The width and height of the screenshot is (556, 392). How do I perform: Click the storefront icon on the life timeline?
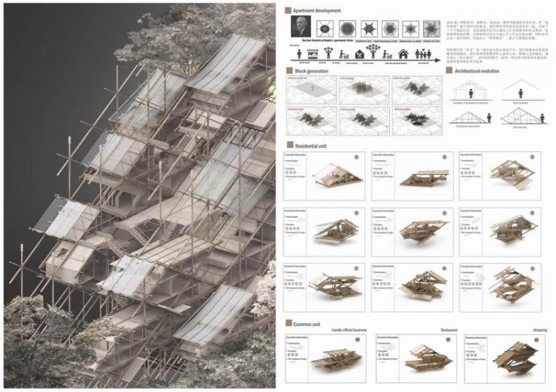311,55
